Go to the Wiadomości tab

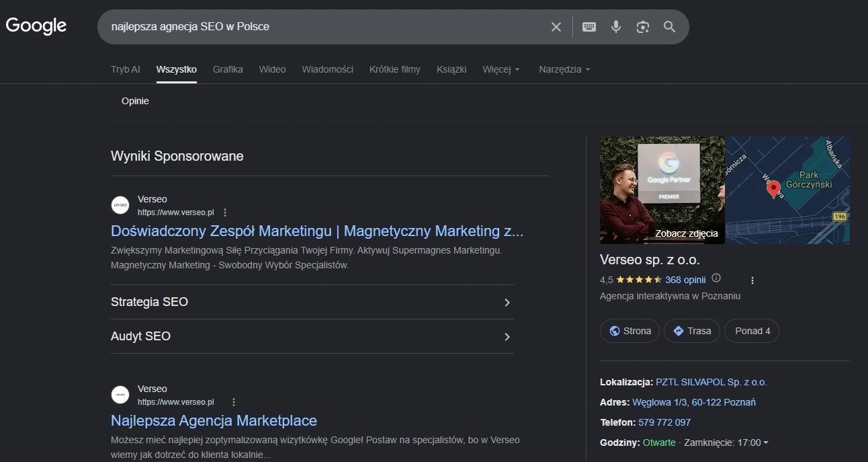327,69
